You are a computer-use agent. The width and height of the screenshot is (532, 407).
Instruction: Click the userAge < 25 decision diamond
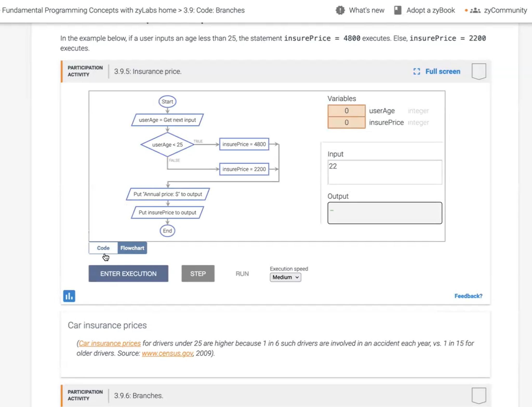pos(167,145)
